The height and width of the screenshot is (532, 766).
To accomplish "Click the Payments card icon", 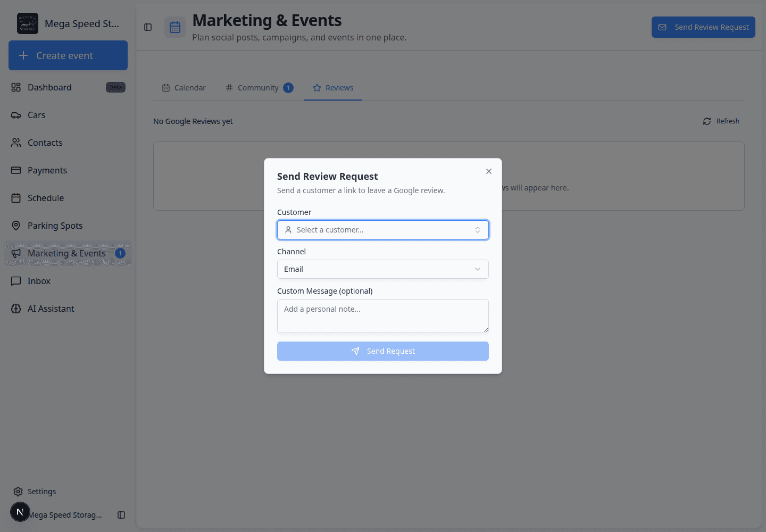I will coord(16,170).
